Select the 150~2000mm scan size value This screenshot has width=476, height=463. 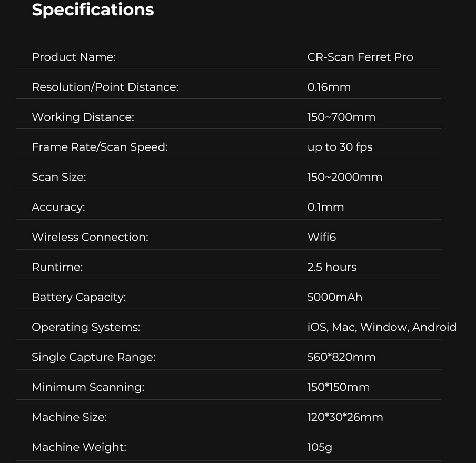pos(345,177)
